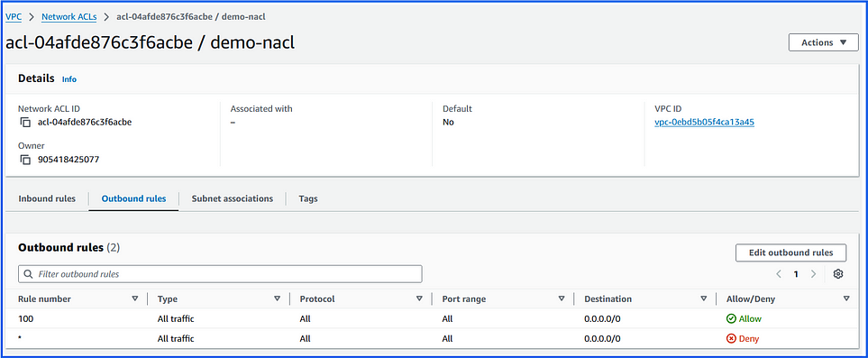Copy the Network ACL ID value
The width and height of the screenshot is (868, 358).
(25, 123)
